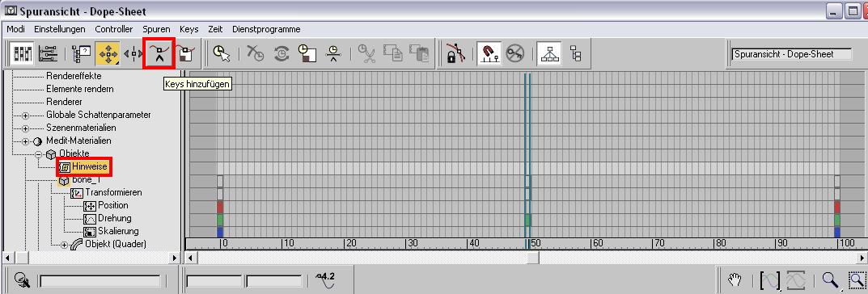
Task: Click the Zoom magnifier tool
Action: pos(828,279)
